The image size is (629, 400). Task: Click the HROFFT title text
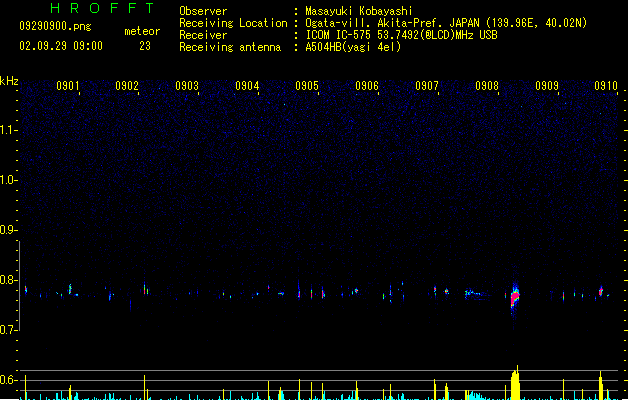(x=102, y=8)
